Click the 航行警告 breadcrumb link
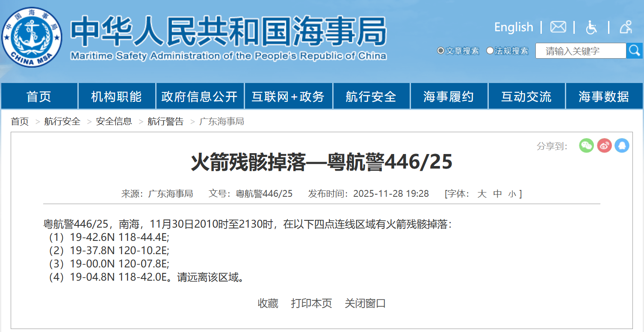The height and width of the screenshot is (332, 644). pos(165,122)
